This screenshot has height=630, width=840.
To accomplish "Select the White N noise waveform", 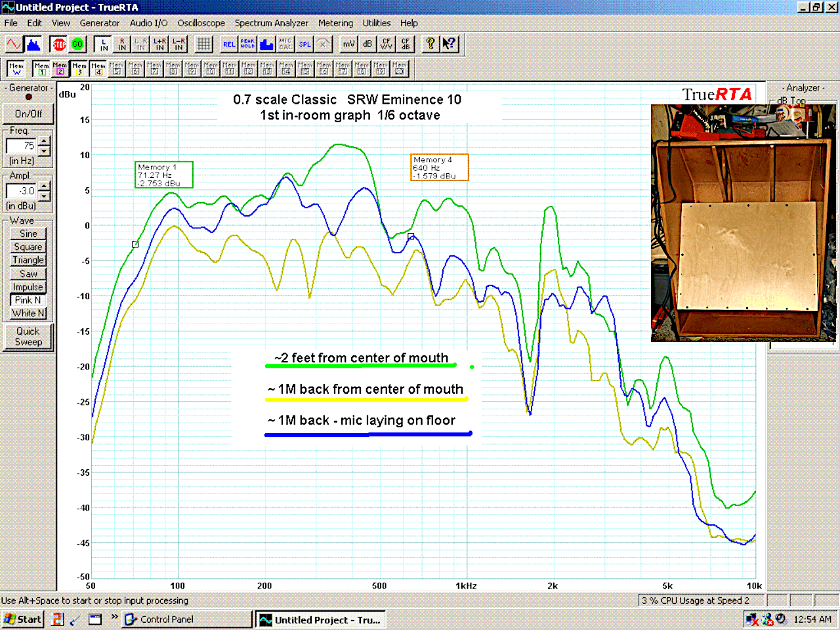I will [x=28, y=313].
